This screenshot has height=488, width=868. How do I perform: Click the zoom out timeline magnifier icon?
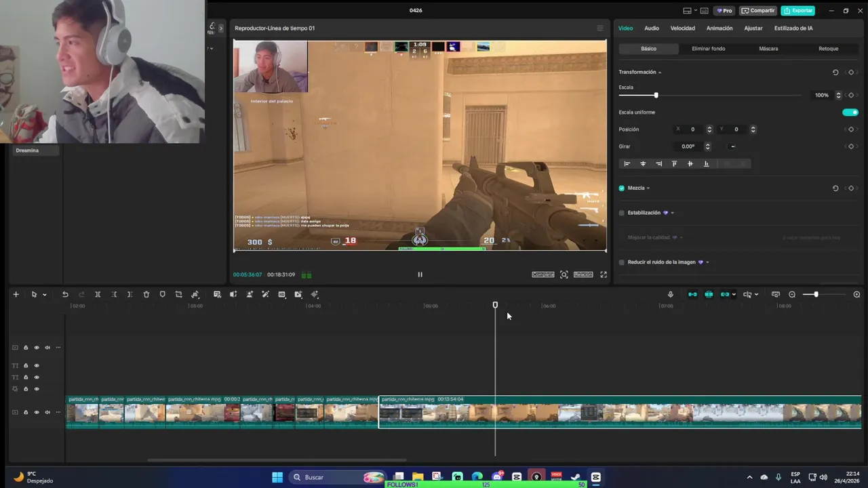click(792, 294)
